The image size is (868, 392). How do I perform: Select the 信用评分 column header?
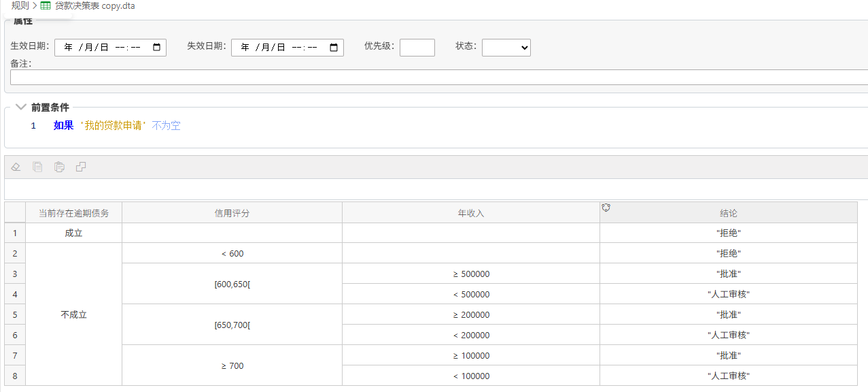(232, 213)
